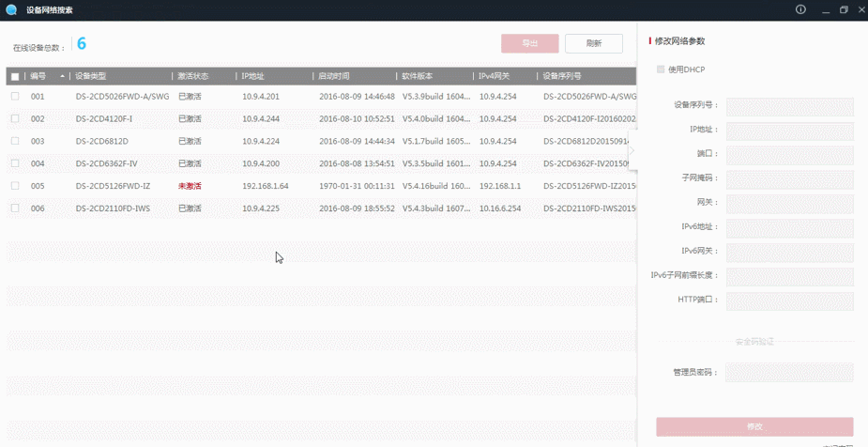Click the app logo in title bar
Screen dimensions: 868x447
11,10
